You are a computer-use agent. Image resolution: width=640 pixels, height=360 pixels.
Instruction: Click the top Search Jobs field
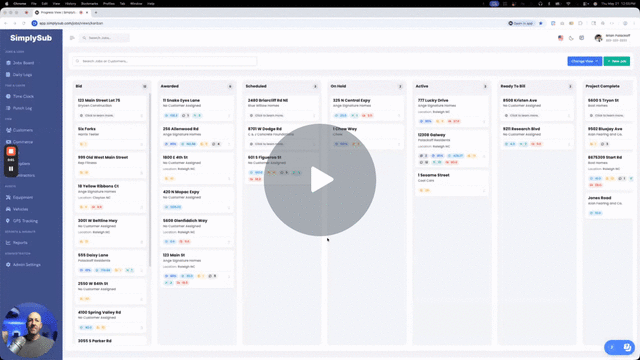pyautogui.click(x=104, y=38)
